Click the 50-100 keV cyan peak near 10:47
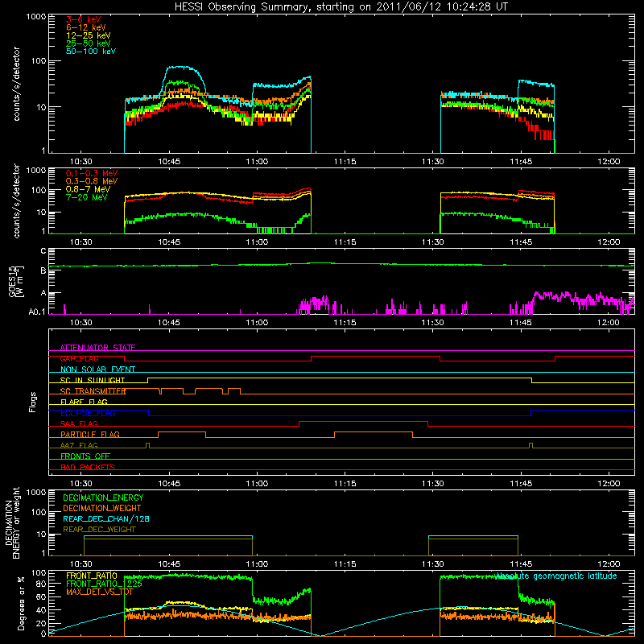 (x=180, y=67)
